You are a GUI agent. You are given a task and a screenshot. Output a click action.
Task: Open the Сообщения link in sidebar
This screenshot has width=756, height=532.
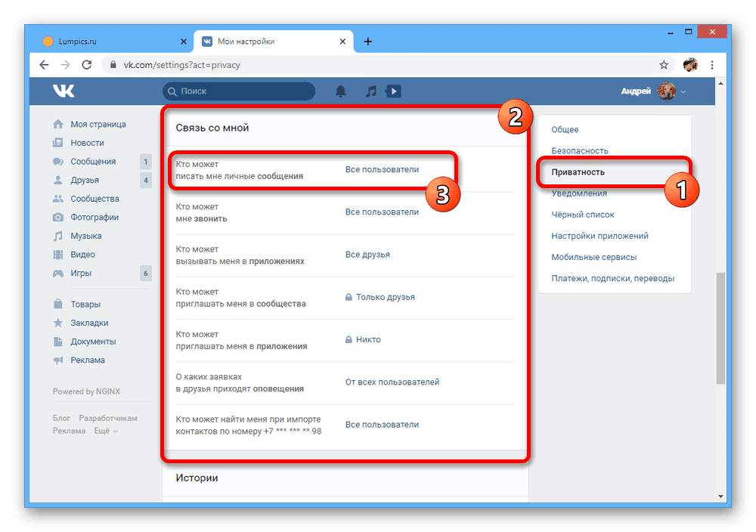[x=93, y=162]
